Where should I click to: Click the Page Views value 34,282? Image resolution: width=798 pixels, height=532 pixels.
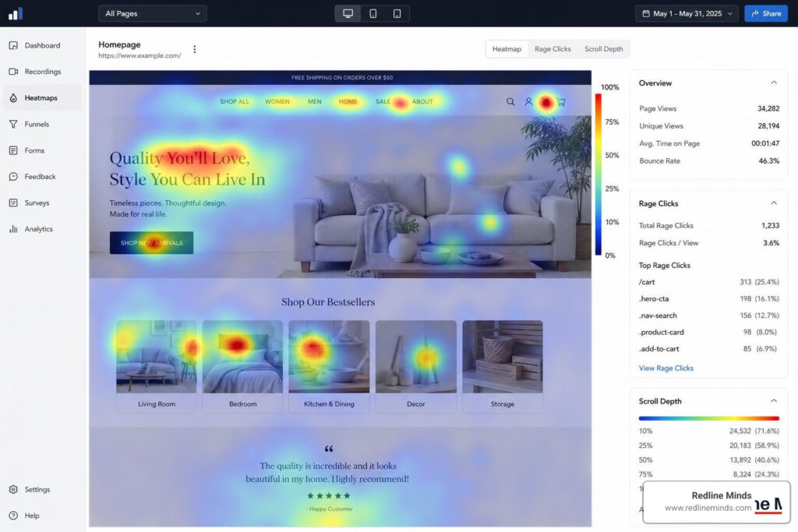[768, 108]
